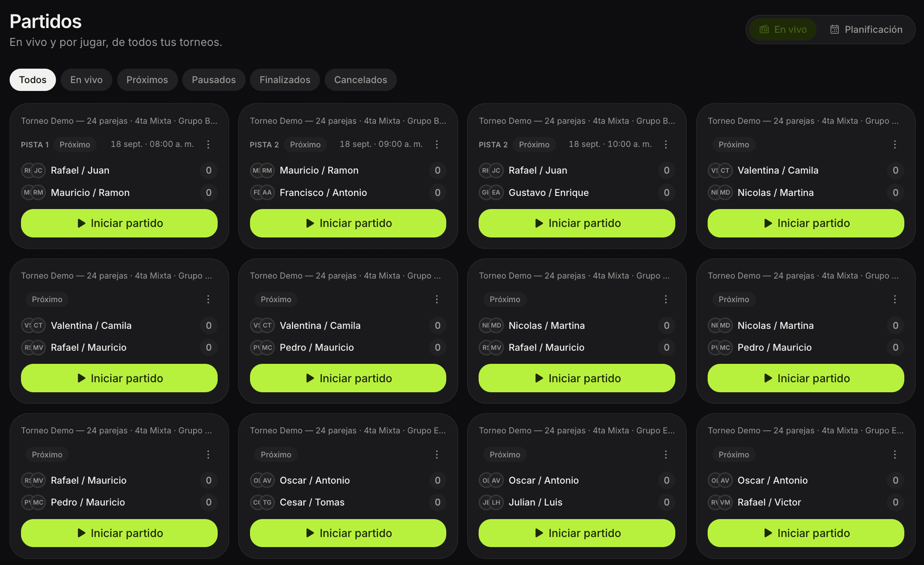Open three-dot menu on Valentina/Camila vs Pedro/Mauricio card
This screenshot has height=565, width=924.
click(437, 299)
